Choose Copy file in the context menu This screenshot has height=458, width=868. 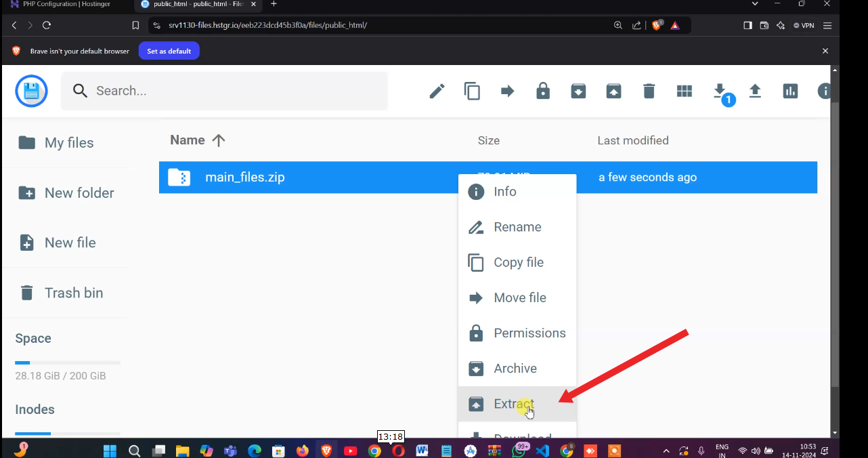(517, 262)
